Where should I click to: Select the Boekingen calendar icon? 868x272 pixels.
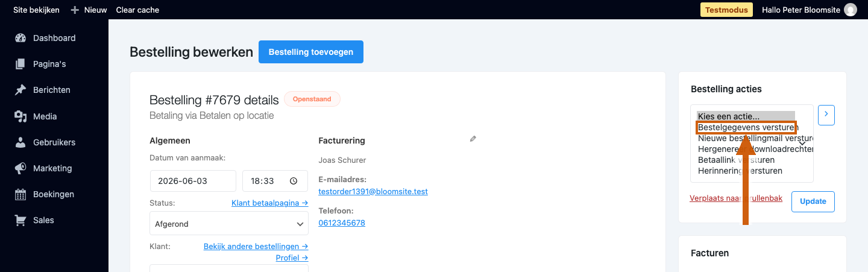point(20,194)
